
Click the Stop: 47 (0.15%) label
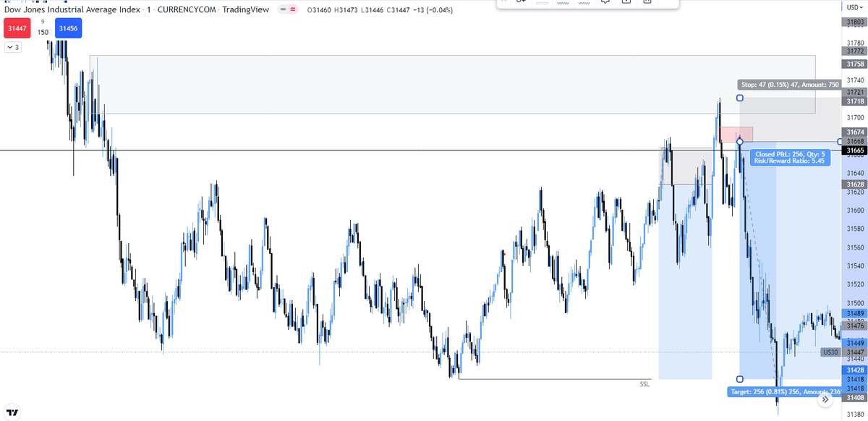[788, 84]
